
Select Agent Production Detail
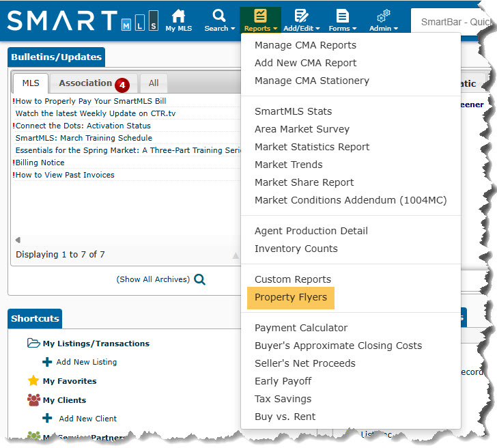coord(311,231)
